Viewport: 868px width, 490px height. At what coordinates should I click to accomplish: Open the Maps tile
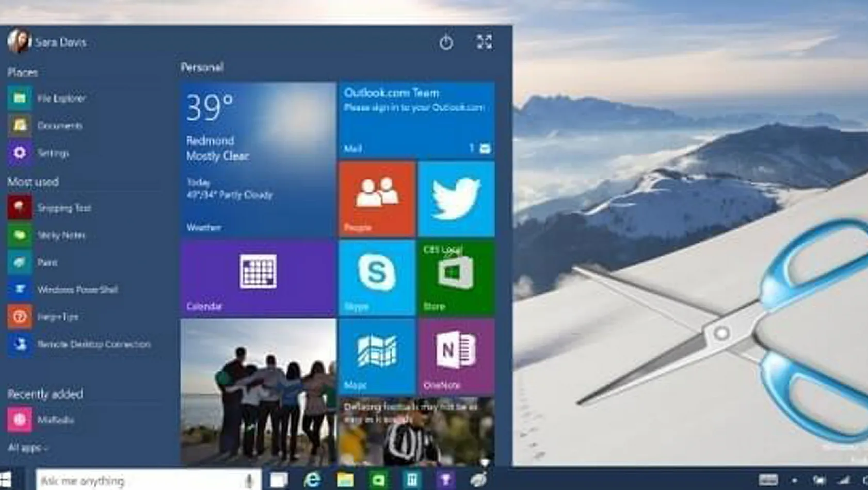377,357
